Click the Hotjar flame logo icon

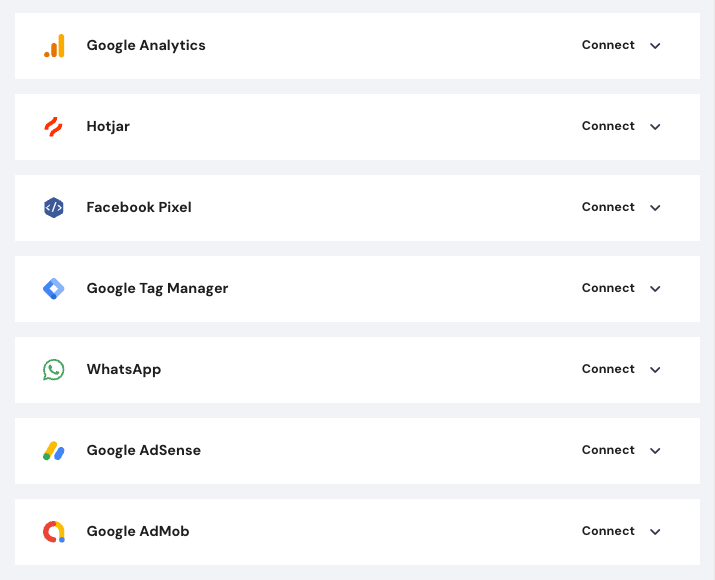[54, 127]
